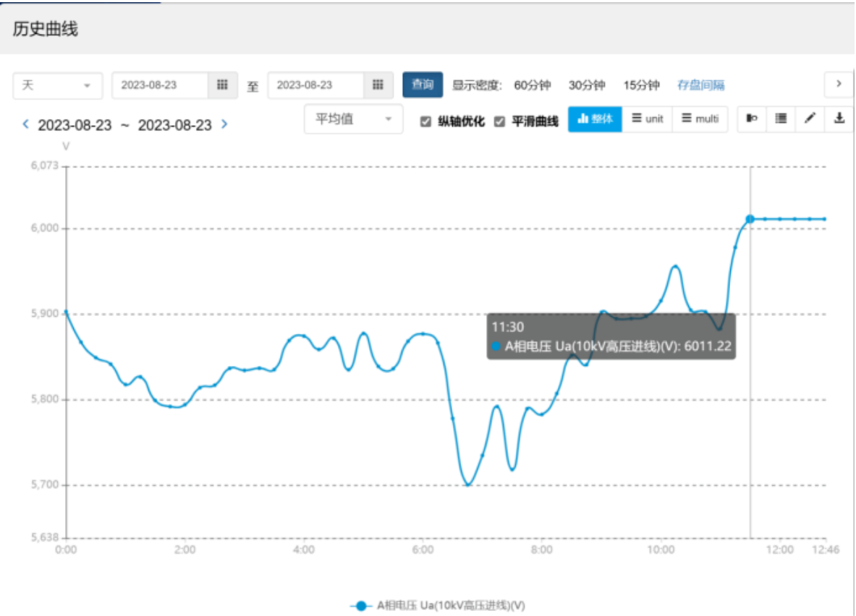Screen dimensions: 856x616
Task: Click the pencil edit icon
Action: click(x=810, y=119)
